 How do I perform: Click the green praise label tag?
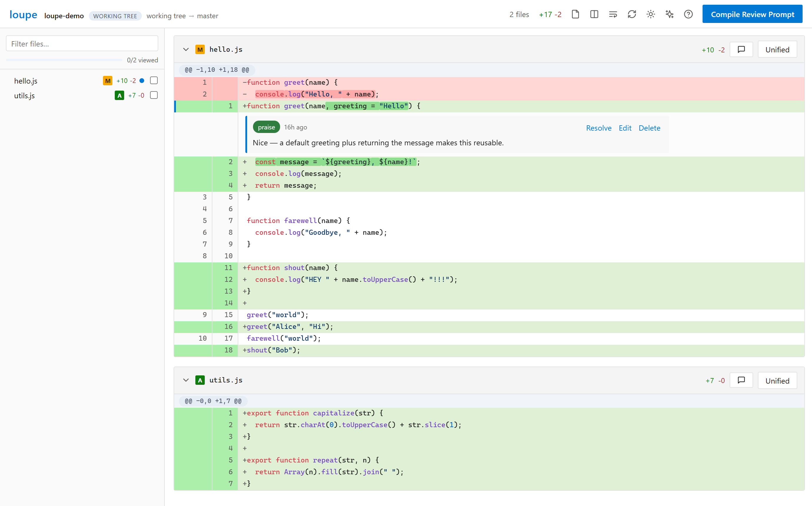tap(266, 127)
